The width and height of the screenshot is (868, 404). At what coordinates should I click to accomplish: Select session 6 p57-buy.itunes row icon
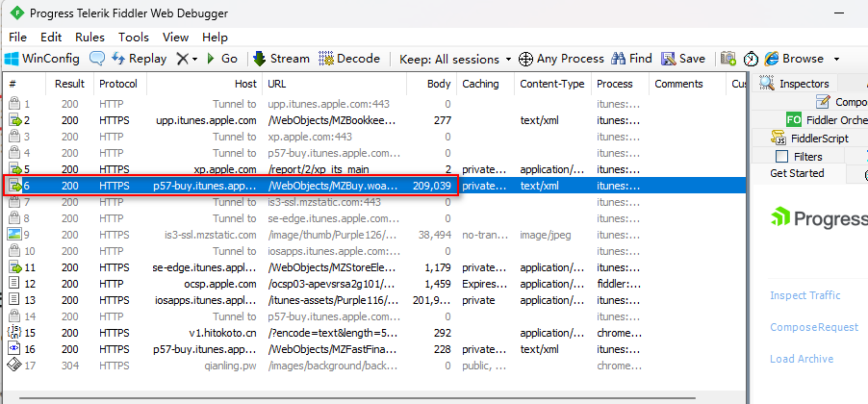[x=14, y=186]
